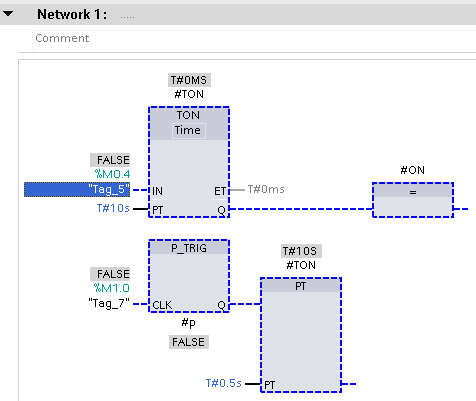The width and height of the screenshot is (476, 401).
Task: Select the PT load-time block
Action: pyautogui.click(x=301, y=335)
